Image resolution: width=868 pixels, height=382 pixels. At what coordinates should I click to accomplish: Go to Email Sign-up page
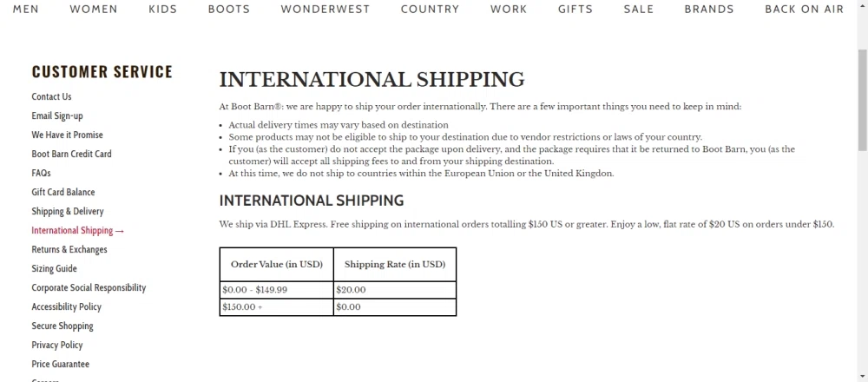point(57,115)
